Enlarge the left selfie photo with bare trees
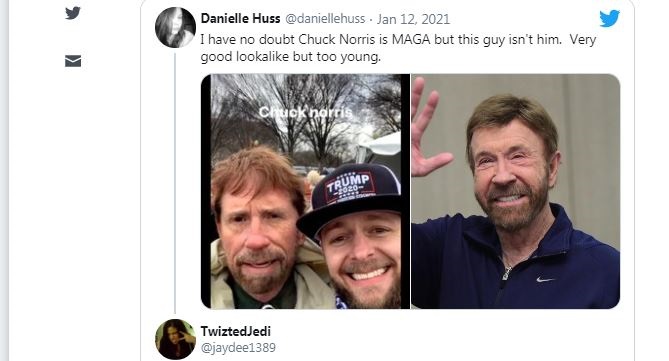This screenshot has width=669, height=361. click(x=305, y=191)
